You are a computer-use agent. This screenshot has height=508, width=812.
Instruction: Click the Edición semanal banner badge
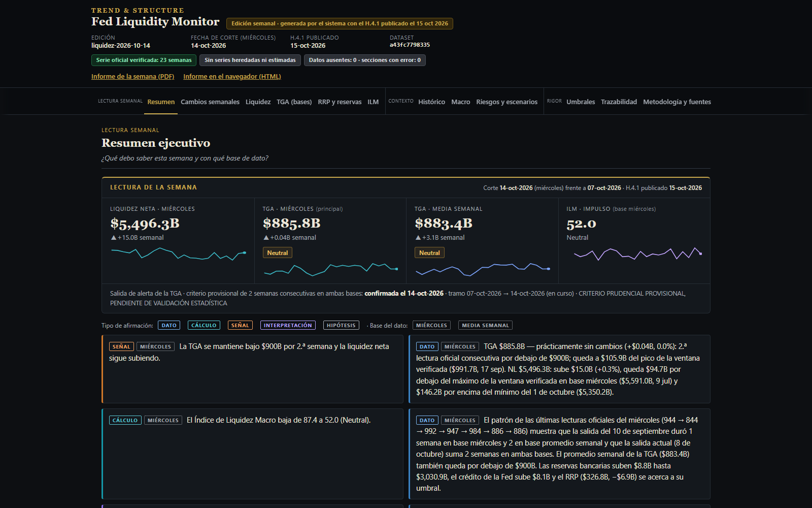(340, 23)
